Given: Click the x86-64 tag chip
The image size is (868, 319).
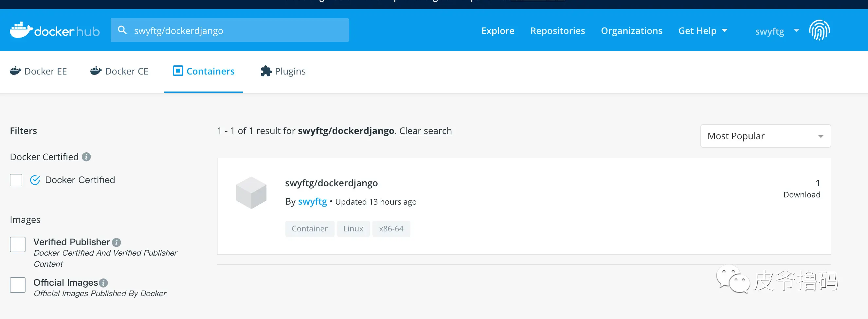Looking at the screenshot, I should click(x=391, y=229).
